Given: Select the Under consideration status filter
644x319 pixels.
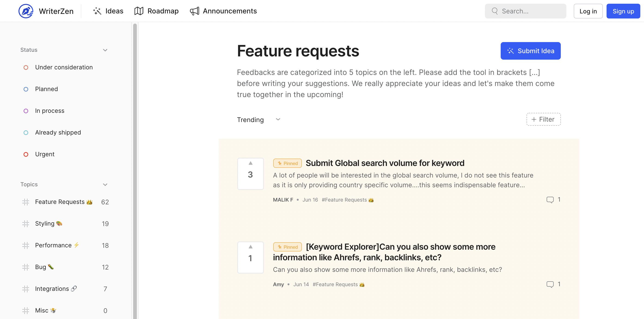Looking at the screenshot, I should click(x=64, y=67).
